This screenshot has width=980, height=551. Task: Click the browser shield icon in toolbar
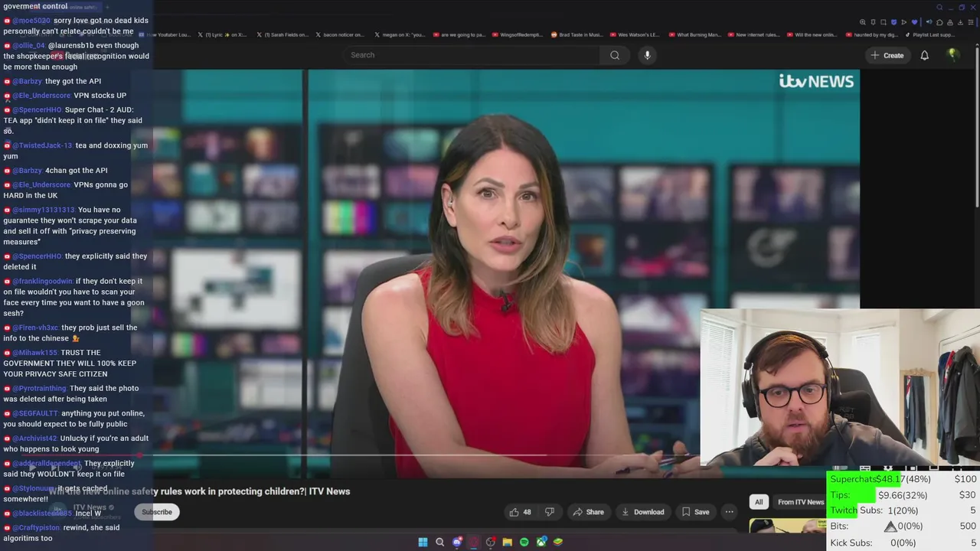893,22
